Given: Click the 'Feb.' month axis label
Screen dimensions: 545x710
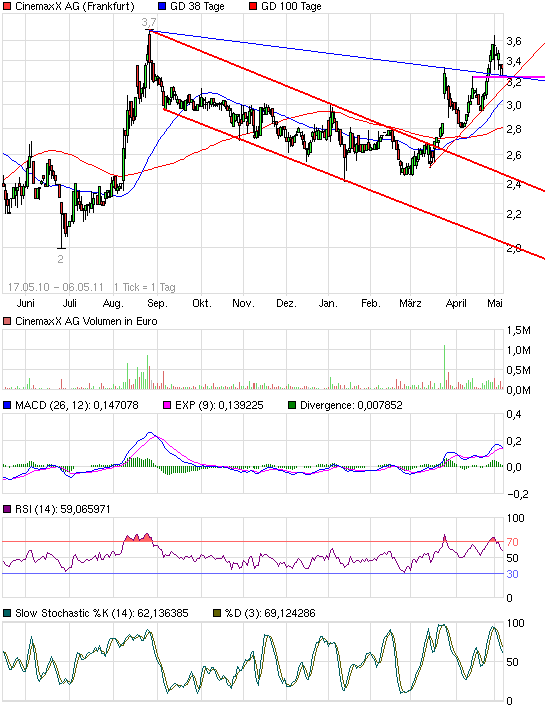Looking at the screenshot, I should pyautogui.click(x=371, y=303).
